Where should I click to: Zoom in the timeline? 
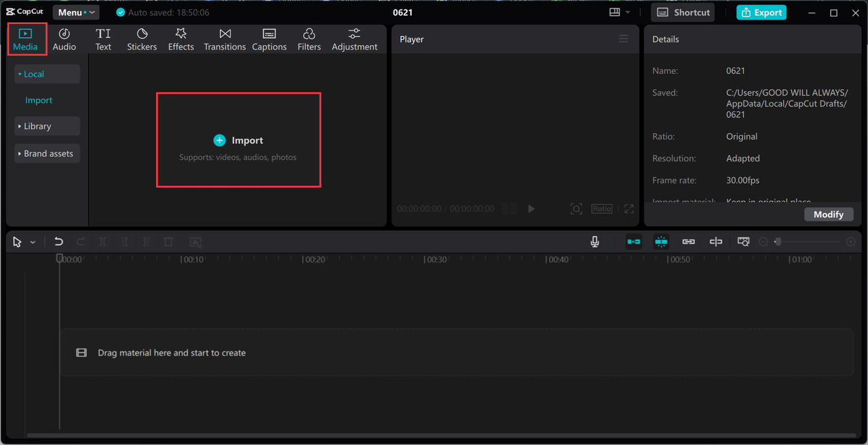851,241
